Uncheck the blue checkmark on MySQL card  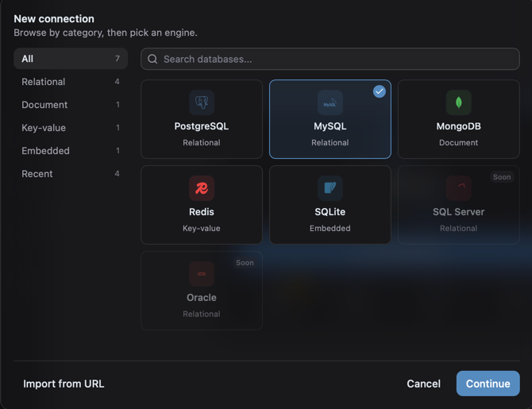(380, 91)
